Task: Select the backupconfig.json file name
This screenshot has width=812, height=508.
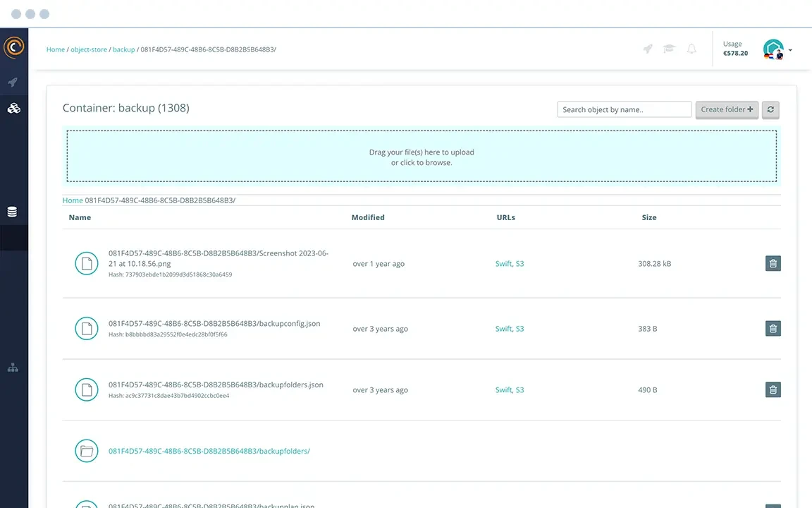Action: 214,323
